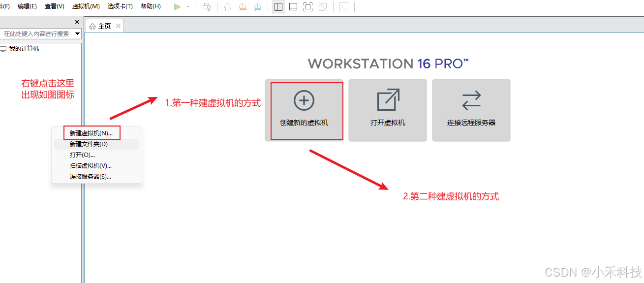644x283 pixels.
Task: Click the send Ctrl+Alt+Del toolbar icon
Action: click(x=207, y=7)
